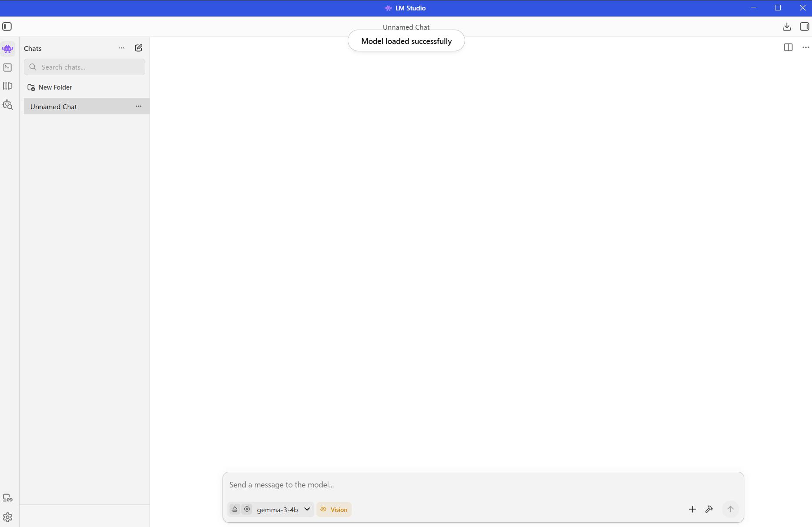Open Chats panel more options menu

coord(121,48)
